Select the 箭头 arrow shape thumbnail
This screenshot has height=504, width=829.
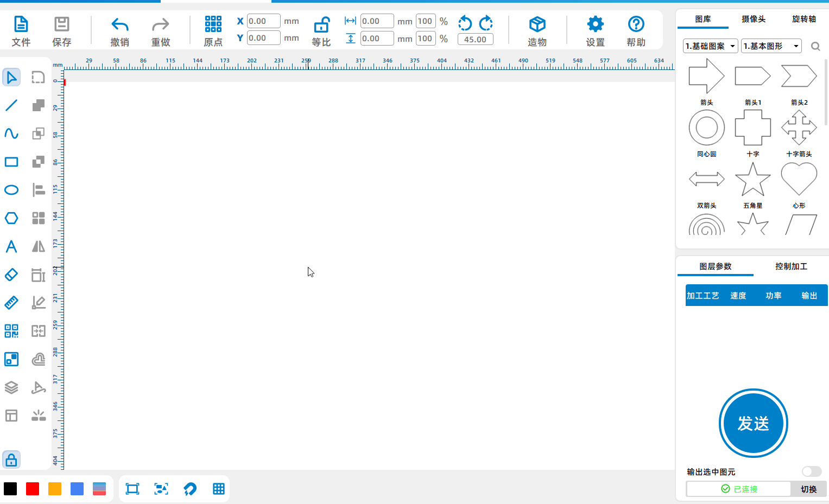[x=706, y=76]
